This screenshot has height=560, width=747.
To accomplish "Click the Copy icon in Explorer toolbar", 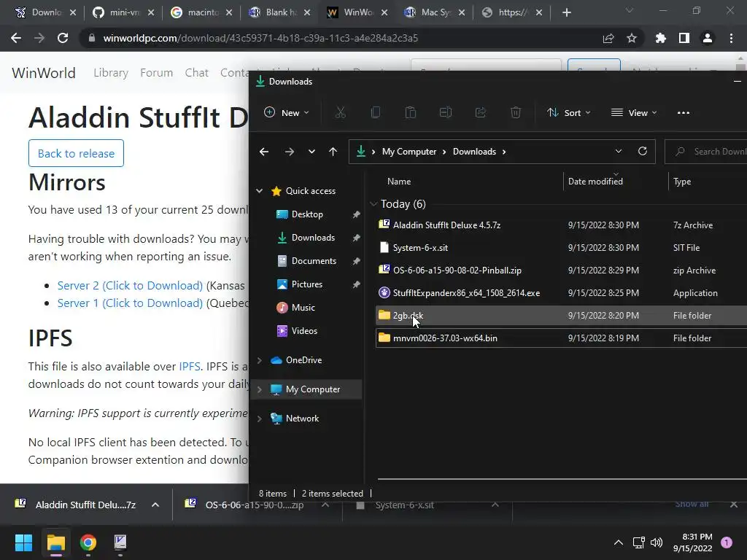I will 376,113.
